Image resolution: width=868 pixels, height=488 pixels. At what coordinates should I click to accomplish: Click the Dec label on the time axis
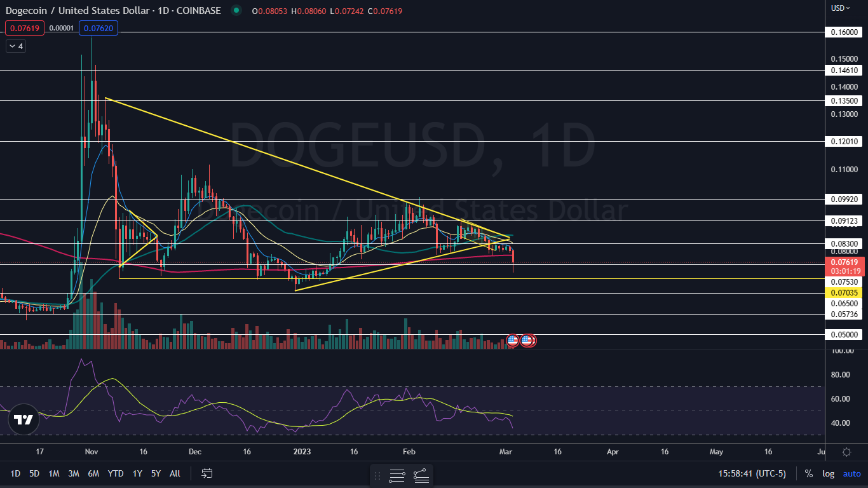195,452
